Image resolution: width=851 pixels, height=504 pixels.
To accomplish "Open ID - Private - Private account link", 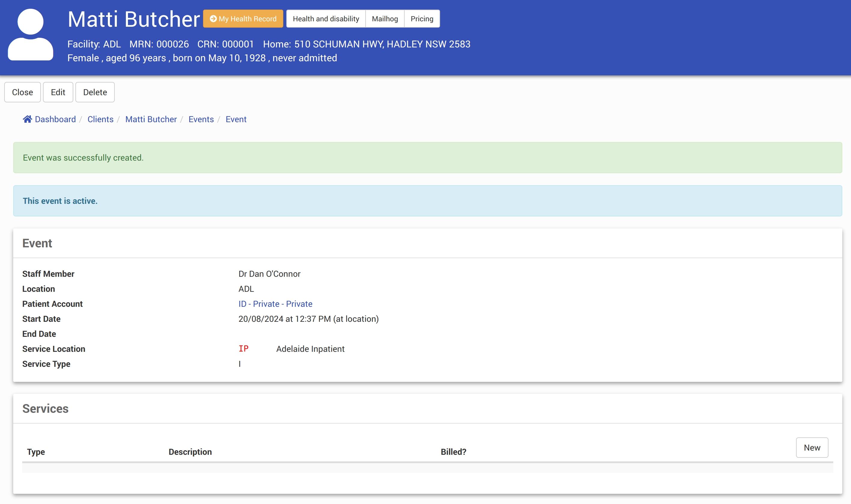I will [x=275, y=303].
